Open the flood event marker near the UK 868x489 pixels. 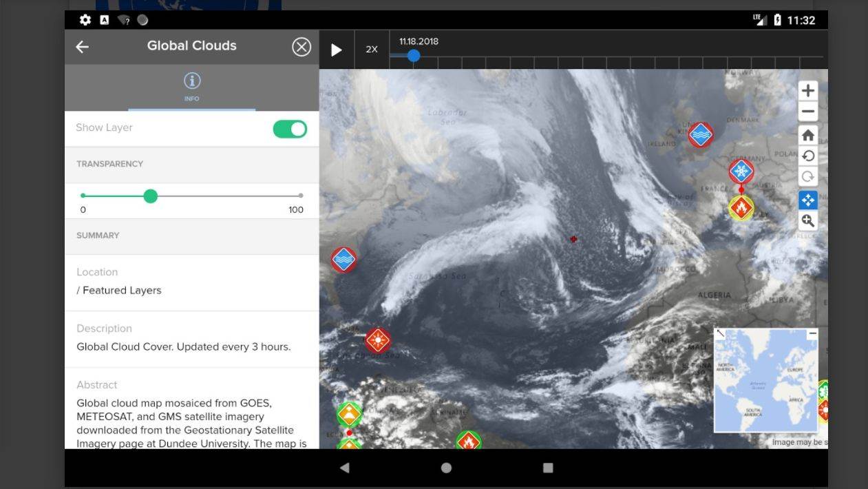[x=700, y=135]
